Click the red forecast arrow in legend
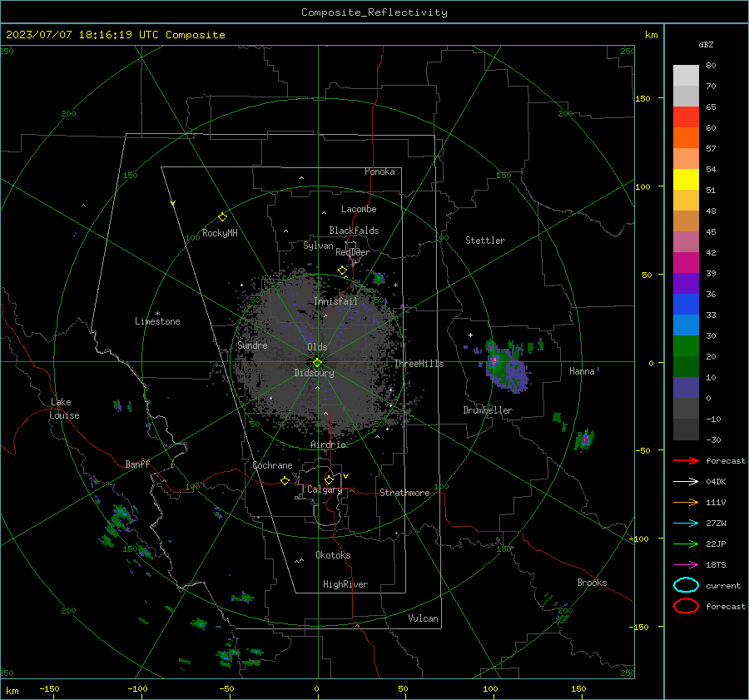749x700 pixels. 686,460
